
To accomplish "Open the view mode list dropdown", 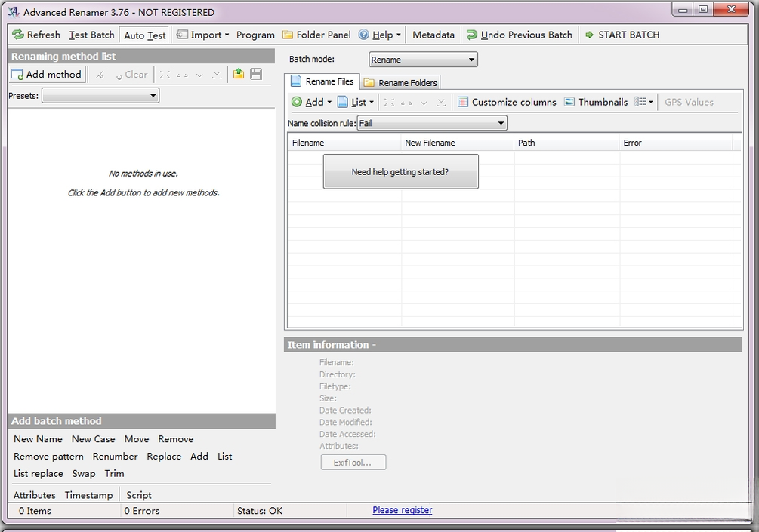I will [643, 102].
